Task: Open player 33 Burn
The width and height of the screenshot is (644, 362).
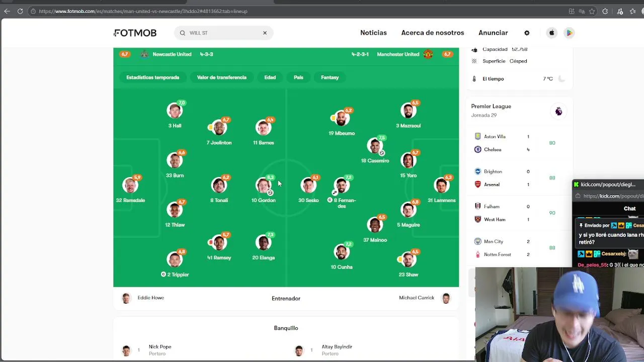Action: (x=175, y=164)
